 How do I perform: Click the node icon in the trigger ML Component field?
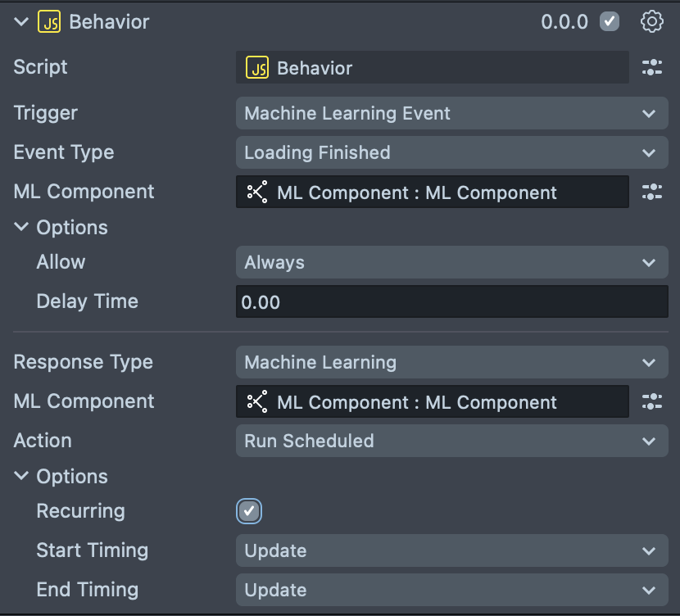click(x=257, y=192)
